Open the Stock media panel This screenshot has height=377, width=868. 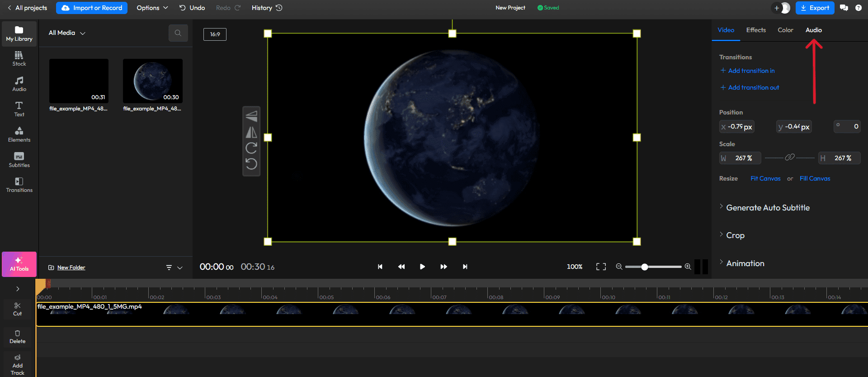(19, 59)
